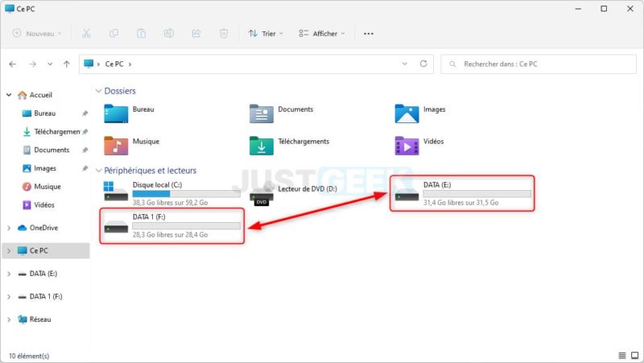Click the Paste clipboard icon
The height and width of the screenshot is (363, 644).
142,33
